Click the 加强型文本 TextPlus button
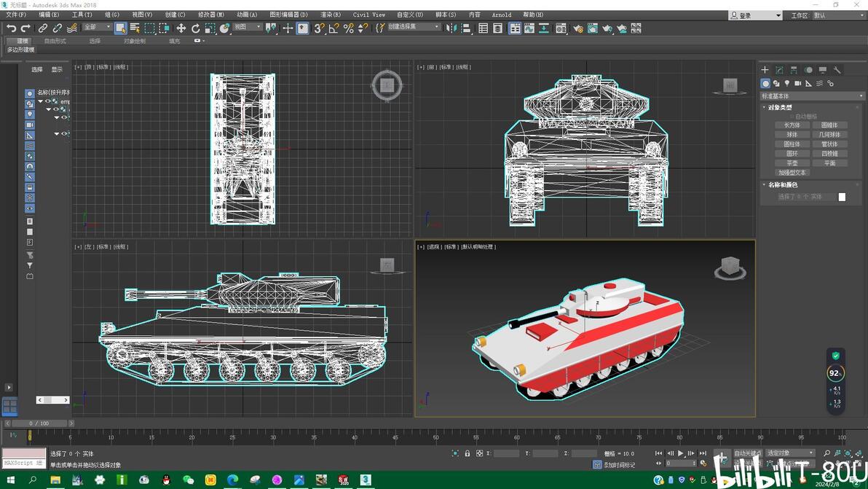This screenshot has height=489, width=868. tap(792, 173)
